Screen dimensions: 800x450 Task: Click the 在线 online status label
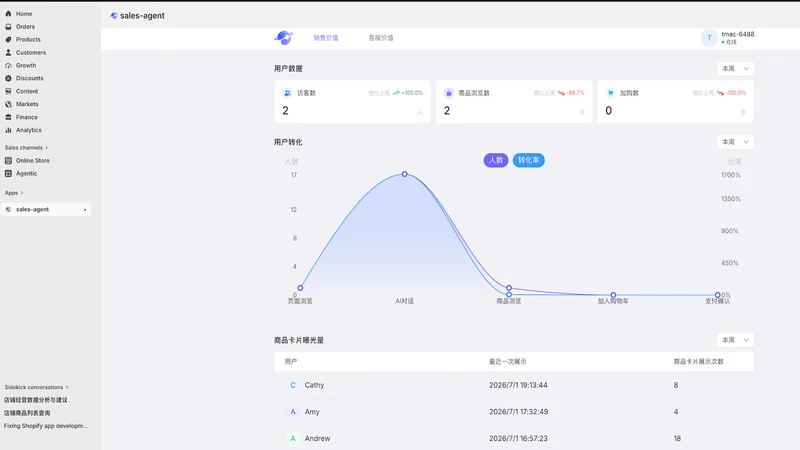pos(731,42)
